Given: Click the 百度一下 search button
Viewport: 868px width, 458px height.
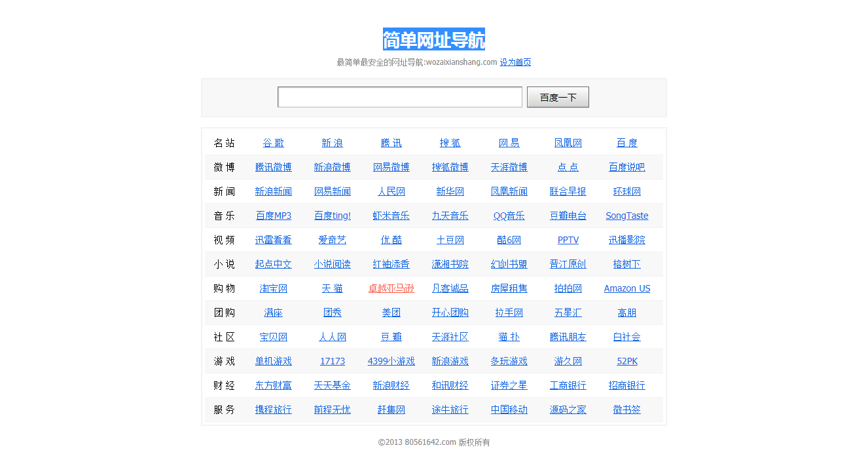Looking at the screenshot, I should tap(558, 97).
